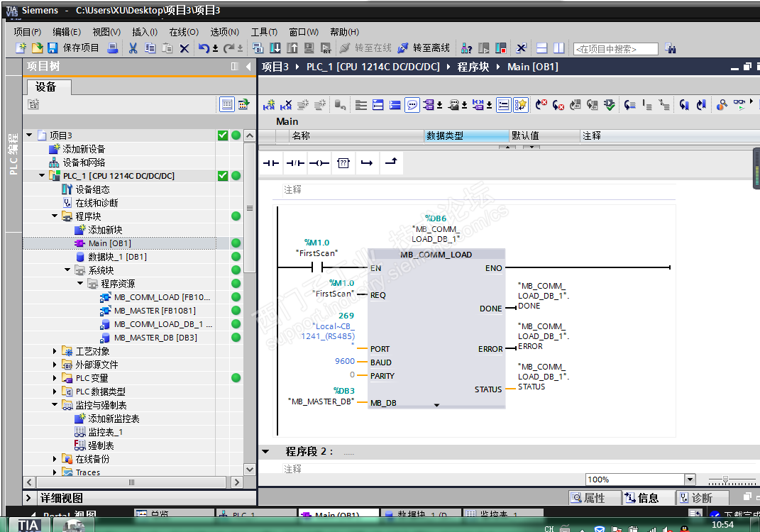Image resolution: width=760 pixels, height=532 pixels.
Task: Click the print icon in main toolbar
Action: click(112, 48)
